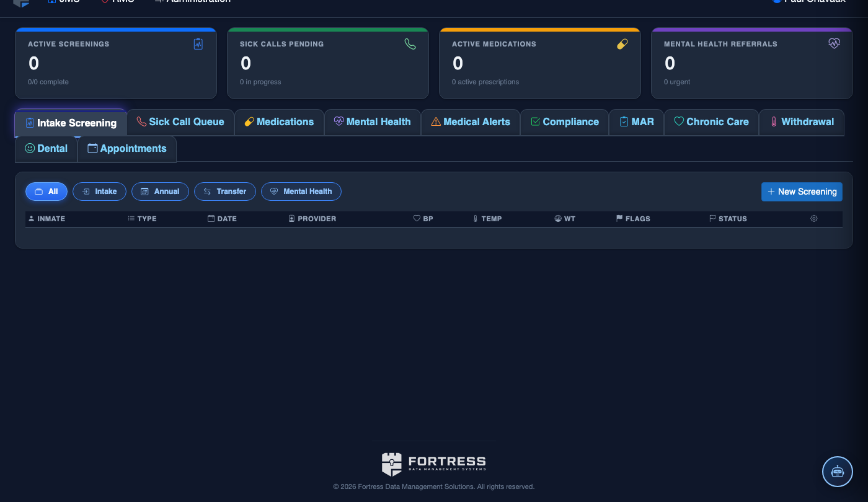
Task: Click the '0 urgent' text on referrals card
Action: point(677,82)
